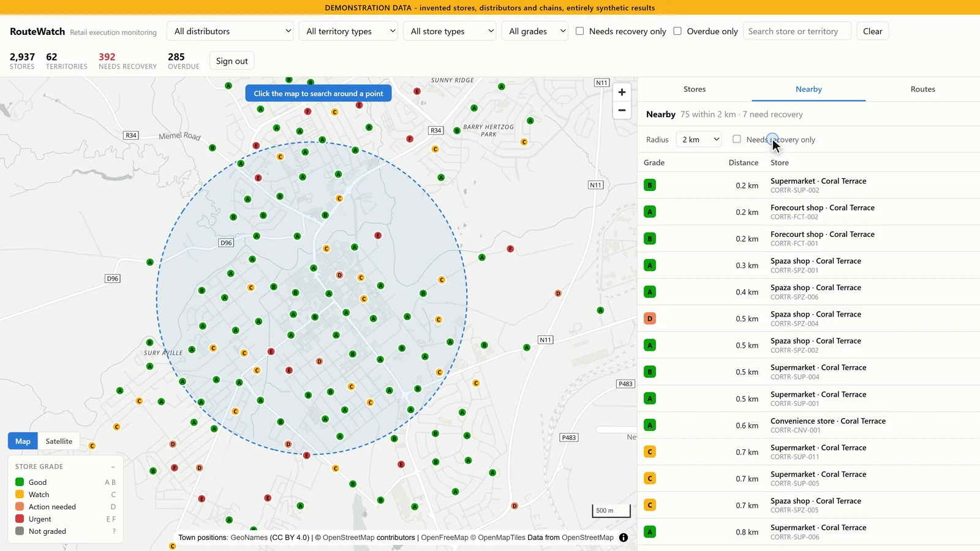
Task: Click grade A badge for CORTR-SUP-006
Action: (650, 532)
